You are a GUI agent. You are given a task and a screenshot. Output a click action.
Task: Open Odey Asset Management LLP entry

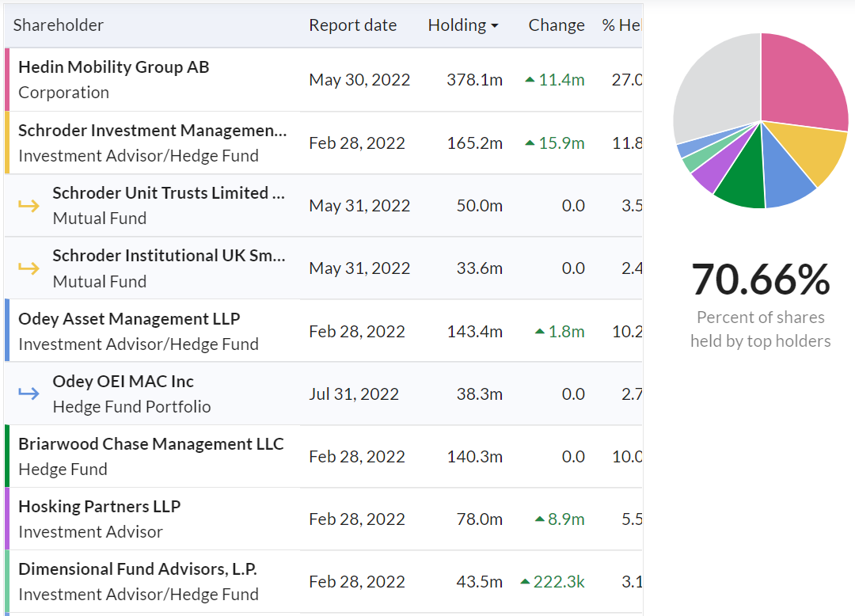[x=129, y=319]
